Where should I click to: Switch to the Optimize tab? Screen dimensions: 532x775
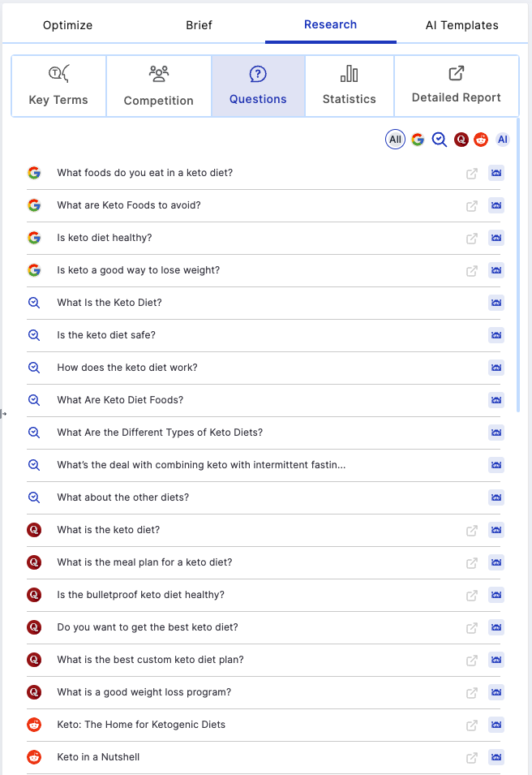(x=67, y=24)
